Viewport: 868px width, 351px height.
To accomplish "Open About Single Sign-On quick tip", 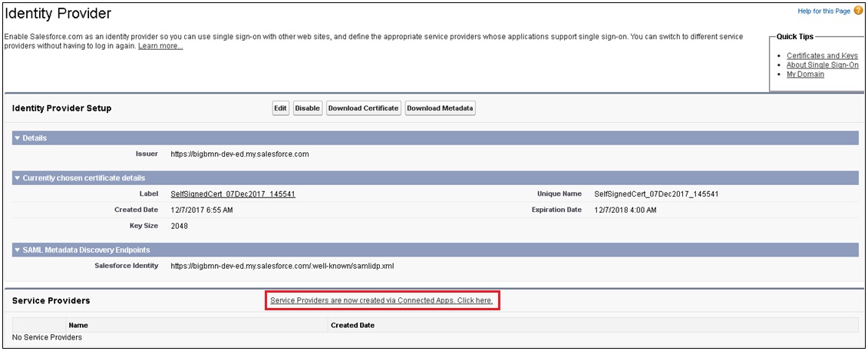I will tap(823, 65).
